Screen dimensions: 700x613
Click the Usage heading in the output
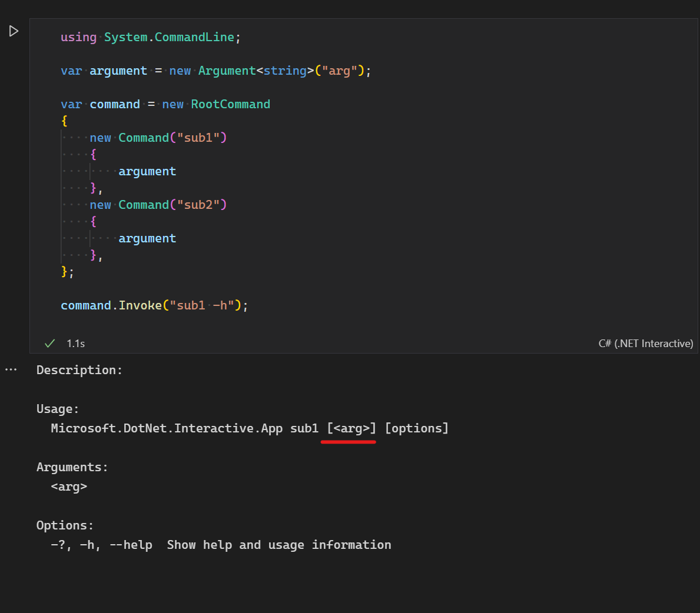(57, 408)
